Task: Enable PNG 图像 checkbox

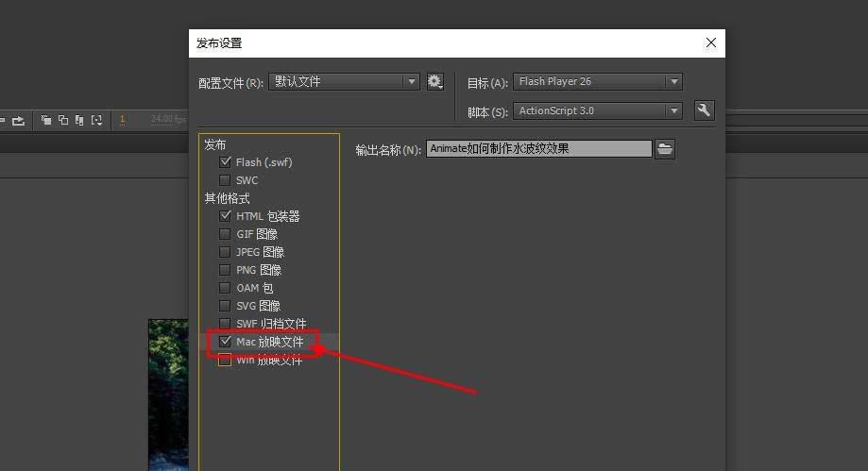Action: pos(225,270)
